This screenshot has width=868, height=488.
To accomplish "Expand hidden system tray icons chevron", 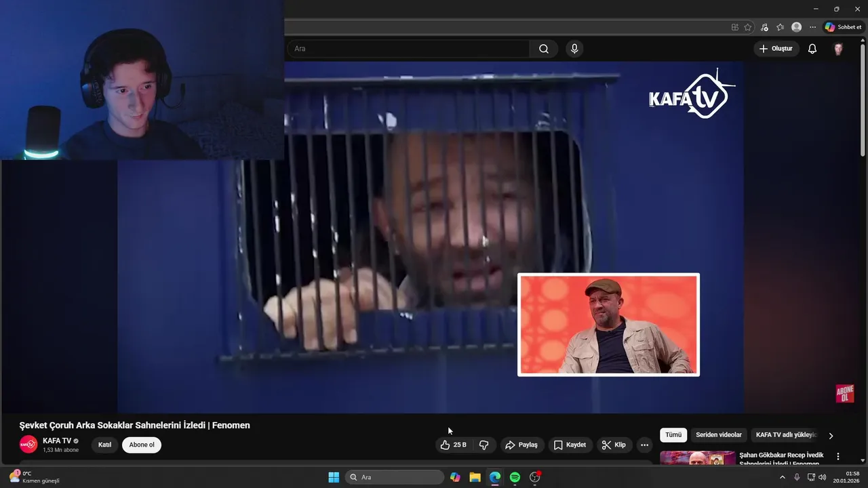I will pyautogui.click(x=782, y=477).
